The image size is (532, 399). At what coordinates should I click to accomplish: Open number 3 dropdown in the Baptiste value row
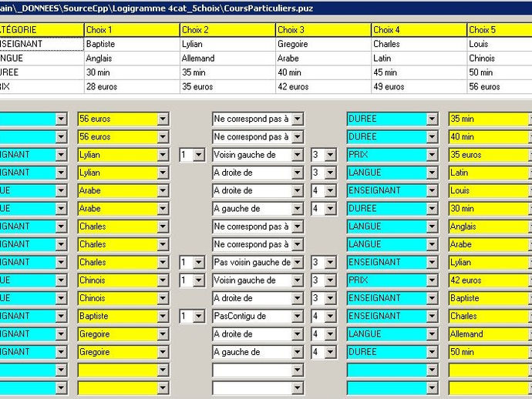[x=330, y=298]
